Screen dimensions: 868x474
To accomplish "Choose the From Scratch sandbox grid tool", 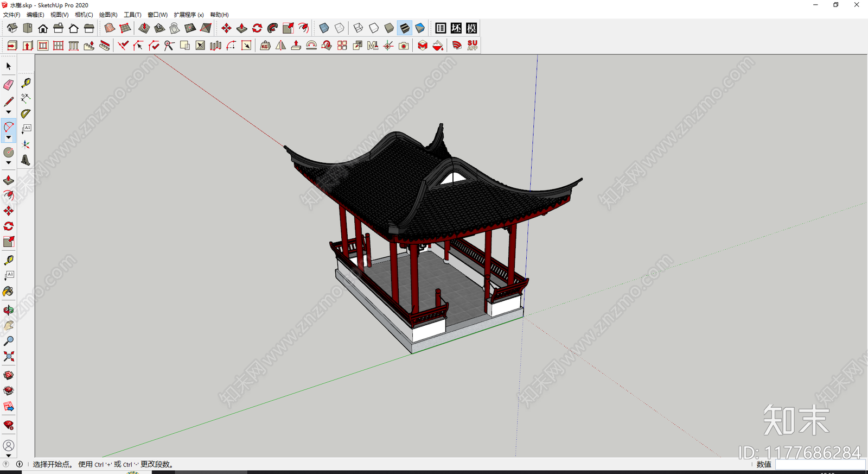I will [125, 28].
